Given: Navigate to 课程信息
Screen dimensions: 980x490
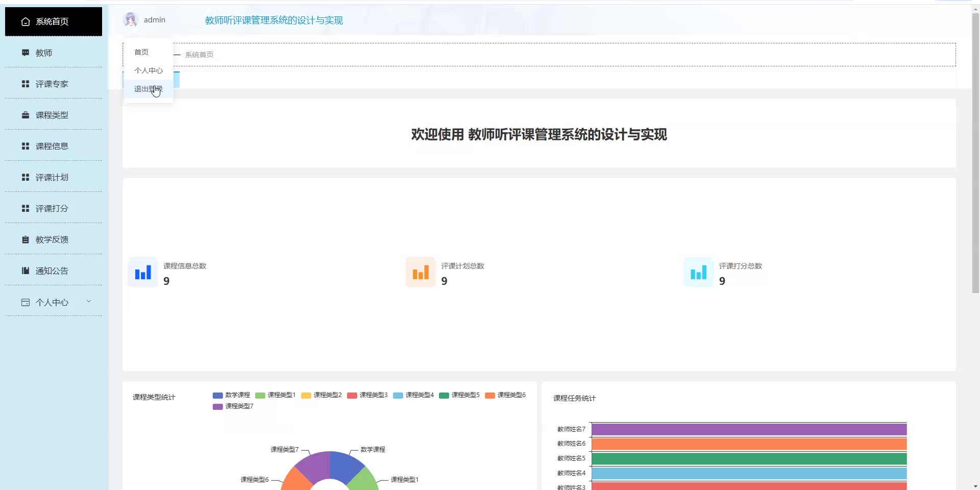Looking at the screenshot, I should 54,146.
